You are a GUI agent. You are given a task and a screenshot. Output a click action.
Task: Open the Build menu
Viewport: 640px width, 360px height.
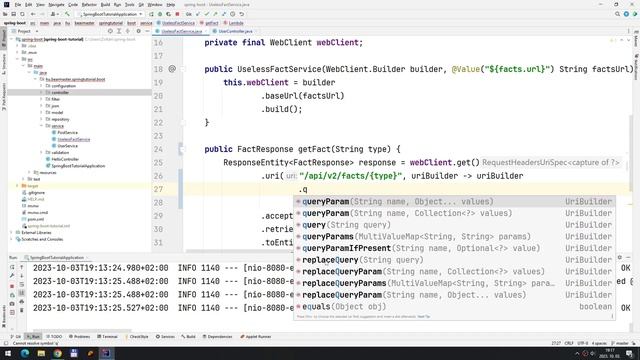[105, 4]
